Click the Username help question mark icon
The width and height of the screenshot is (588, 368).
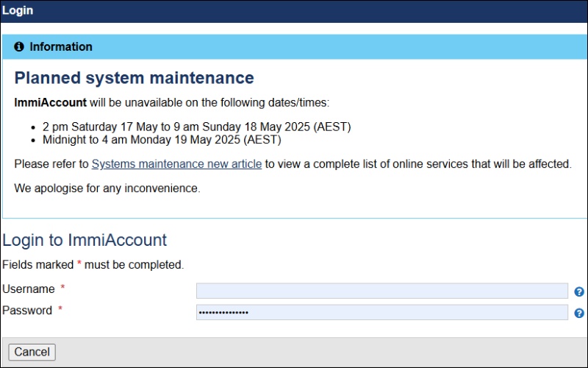click(x=578, y=291)
